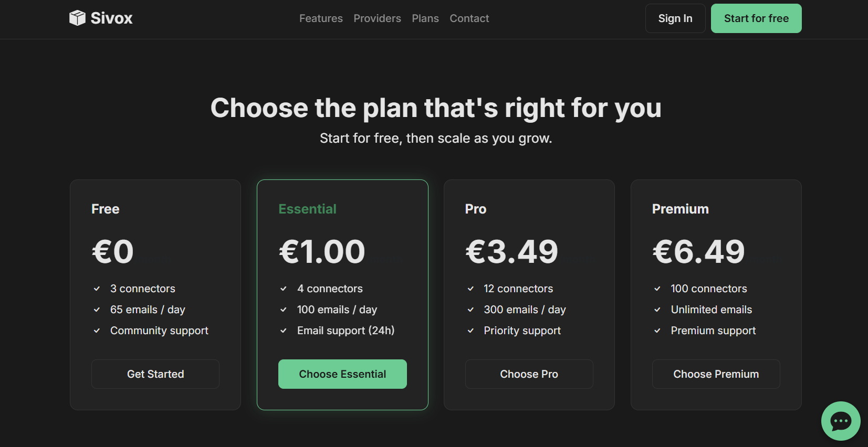Open the chat bubble widget

[x=840, y=421]
